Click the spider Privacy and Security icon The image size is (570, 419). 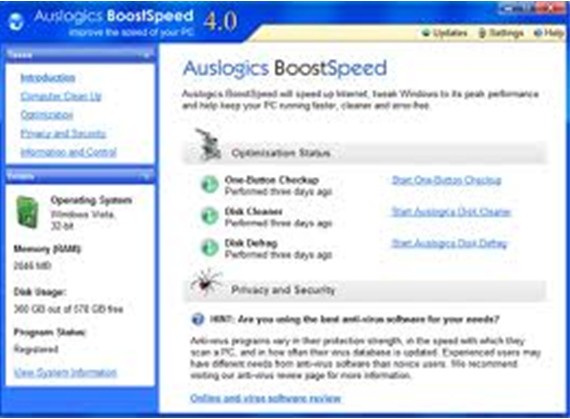click(206, 282)
